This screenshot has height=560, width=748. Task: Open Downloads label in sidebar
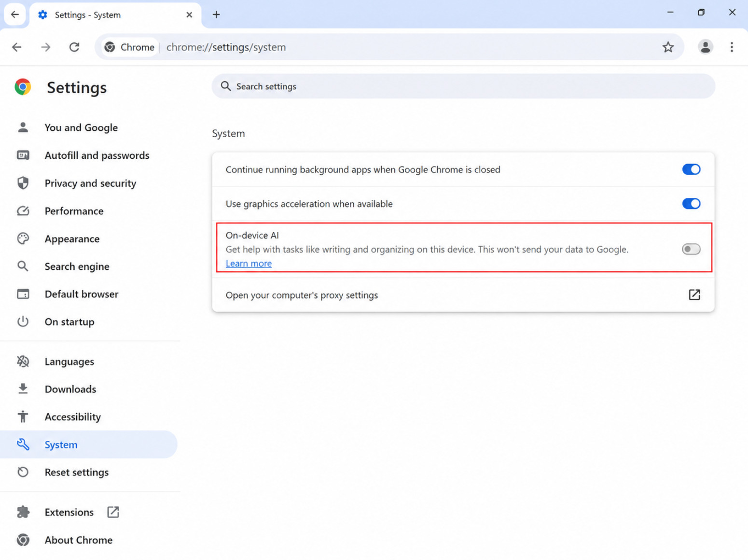[x=70, y=389]
